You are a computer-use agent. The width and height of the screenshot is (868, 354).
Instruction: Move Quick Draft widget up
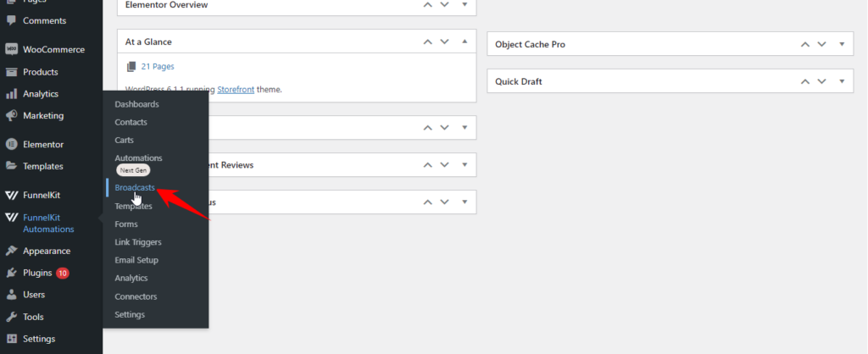805,81
